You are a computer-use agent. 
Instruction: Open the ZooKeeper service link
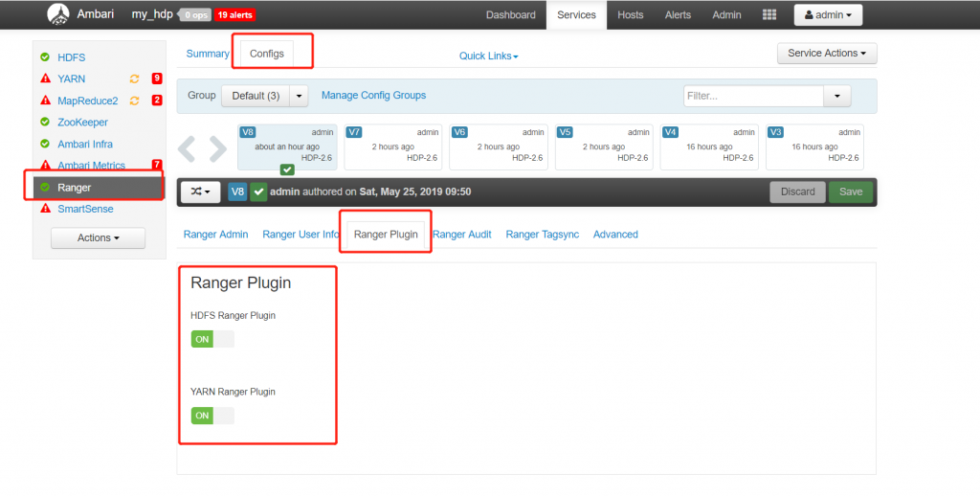click(82, 122)
